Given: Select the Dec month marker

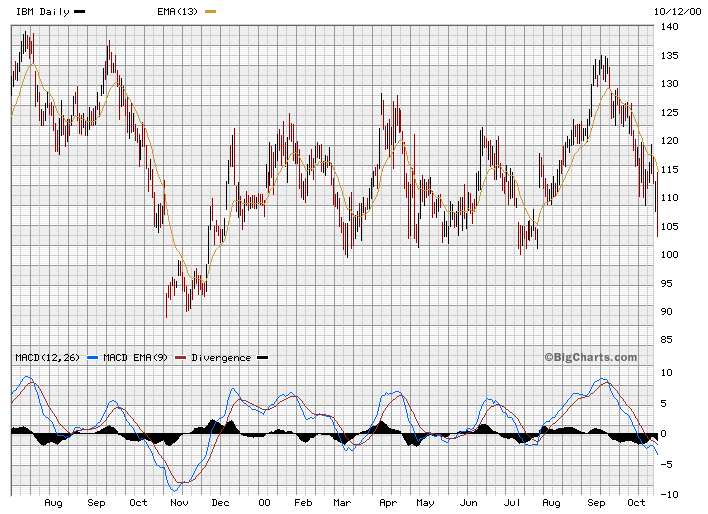Looking at the screenshot, I should click(x=222, y=504).
